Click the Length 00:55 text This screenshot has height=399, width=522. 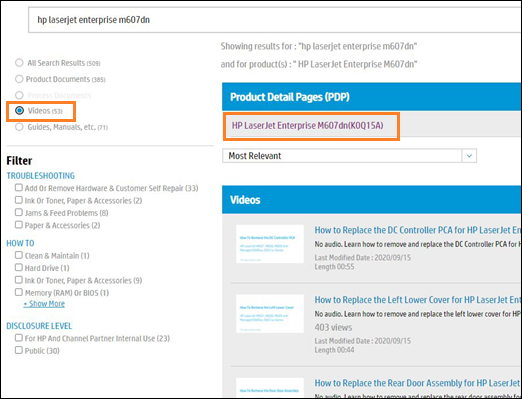pos(334,267)
